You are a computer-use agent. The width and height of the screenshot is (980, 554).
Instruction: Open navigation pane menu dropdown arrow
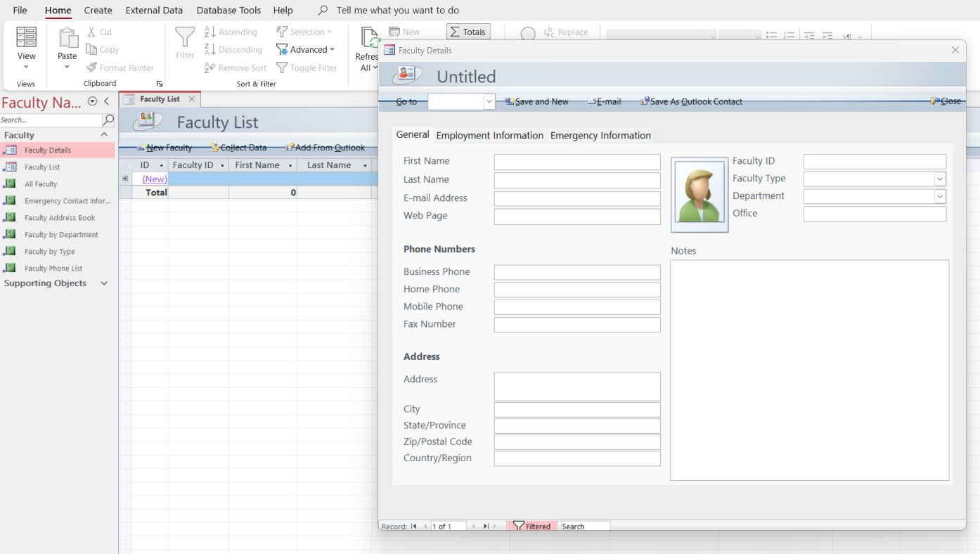(92, 102)
